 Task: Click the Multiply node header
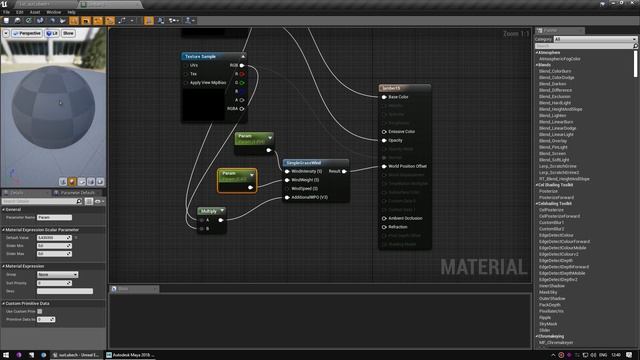(x=211, y=211)
